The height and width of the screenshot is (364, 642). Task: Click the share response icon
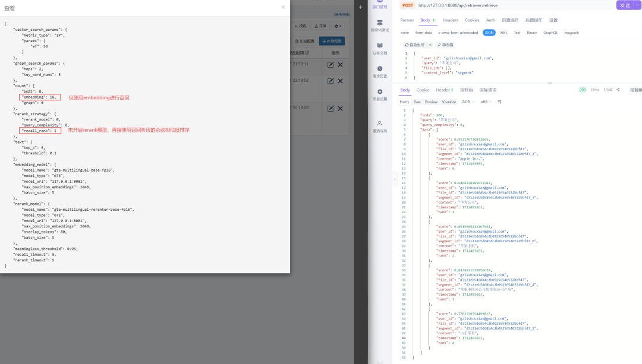coord(618,90)
